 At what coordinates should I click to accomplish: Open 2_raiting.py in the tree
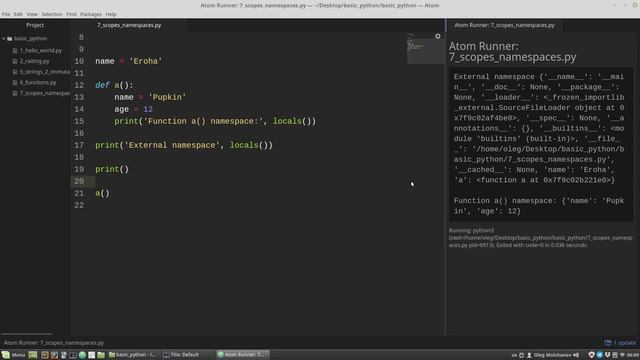click(34, 61)
